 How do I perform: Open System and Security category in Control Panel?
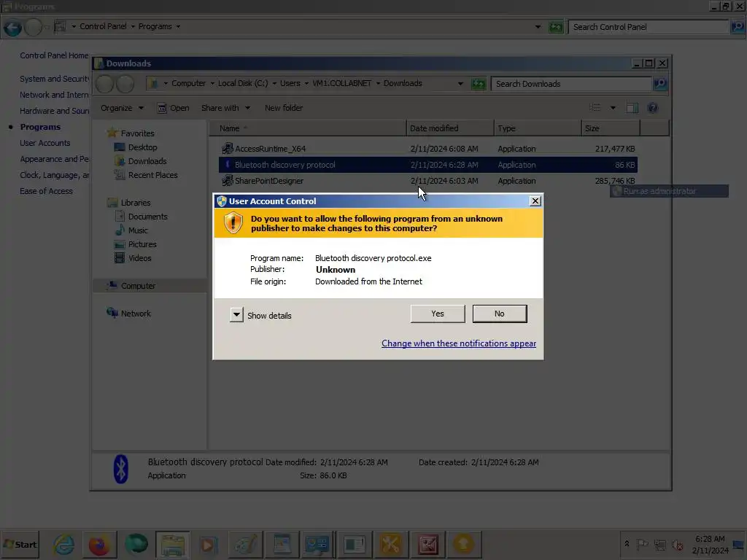pos(54,79)
